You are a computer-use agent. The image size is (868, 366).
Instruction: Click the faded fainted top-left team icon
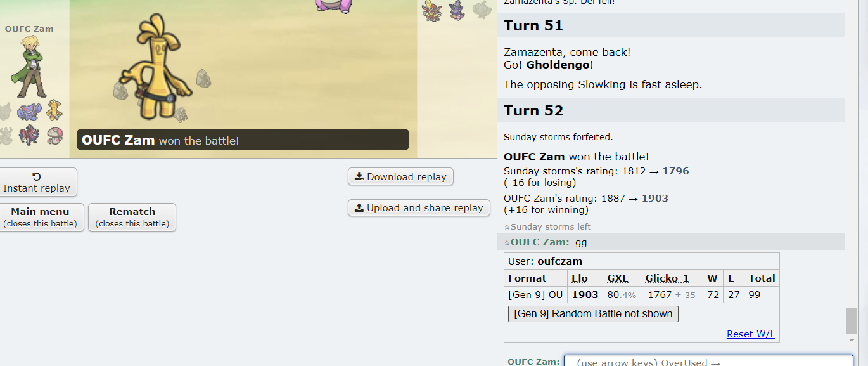(5, 112)
